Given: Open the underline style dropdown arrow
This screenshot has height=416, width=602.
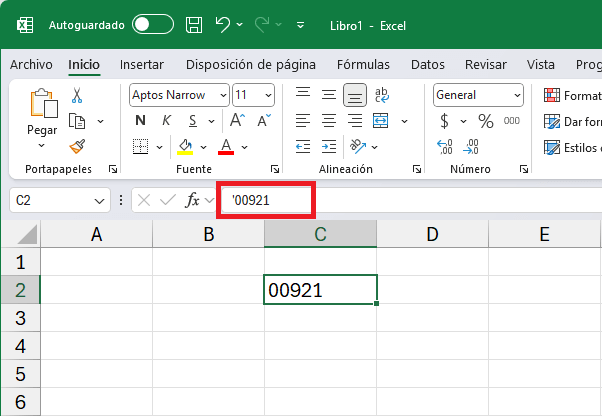Looking at the screenshot, I should [x=211, y=121].
